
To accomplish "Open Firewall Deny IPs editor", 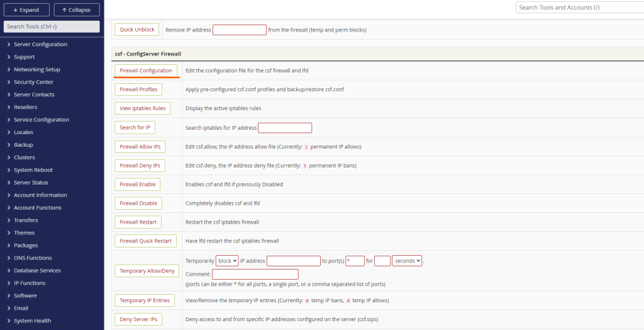I will pos(140,166).
